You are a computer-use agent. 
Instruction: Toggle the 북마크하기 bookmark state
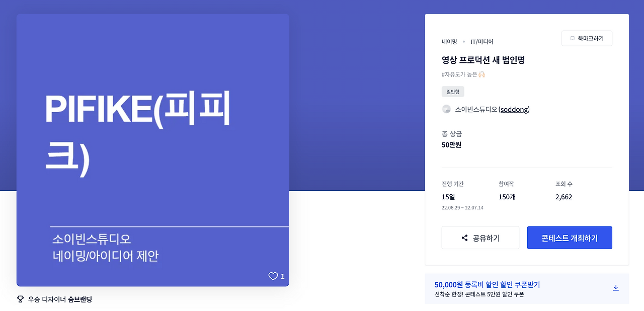(x=587, y=38)
